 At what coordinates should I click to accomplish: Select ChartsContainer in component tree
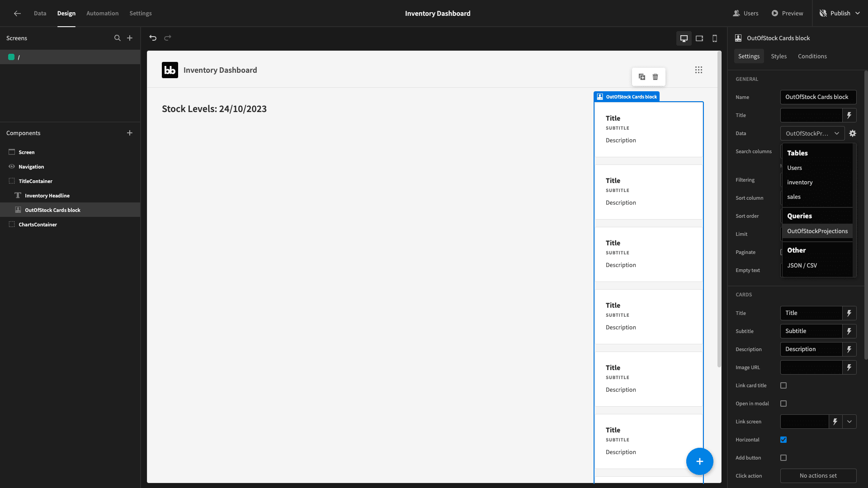point(70,225)
